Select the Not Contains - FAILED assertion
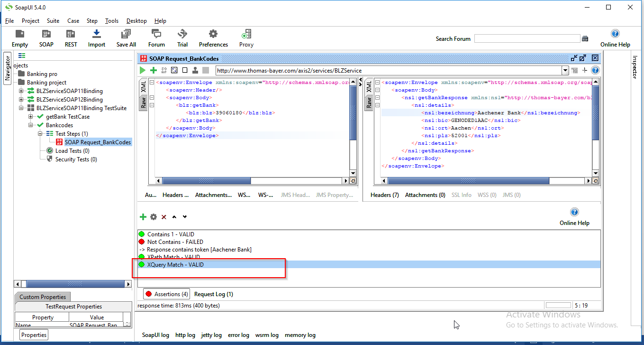 (x=175, y=242)
